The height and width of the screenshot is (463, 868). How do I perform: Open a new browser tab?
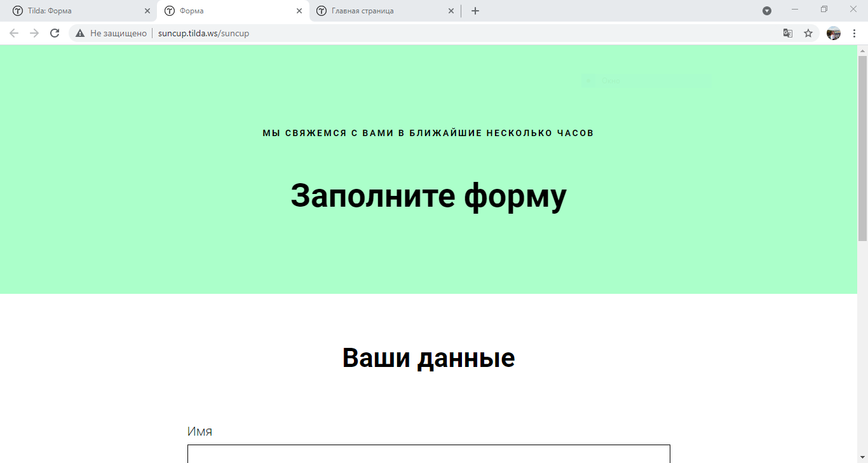tap(475, 11)
